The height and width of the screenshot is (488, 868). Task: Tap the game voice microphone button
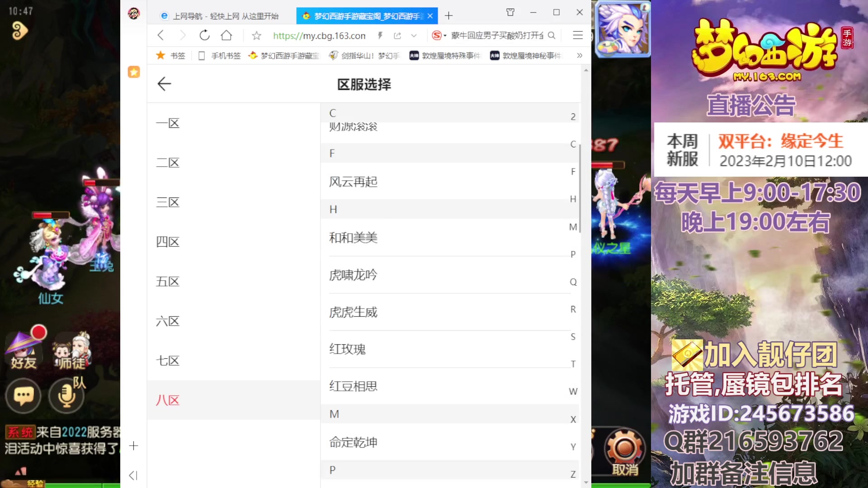click(66, 396)
